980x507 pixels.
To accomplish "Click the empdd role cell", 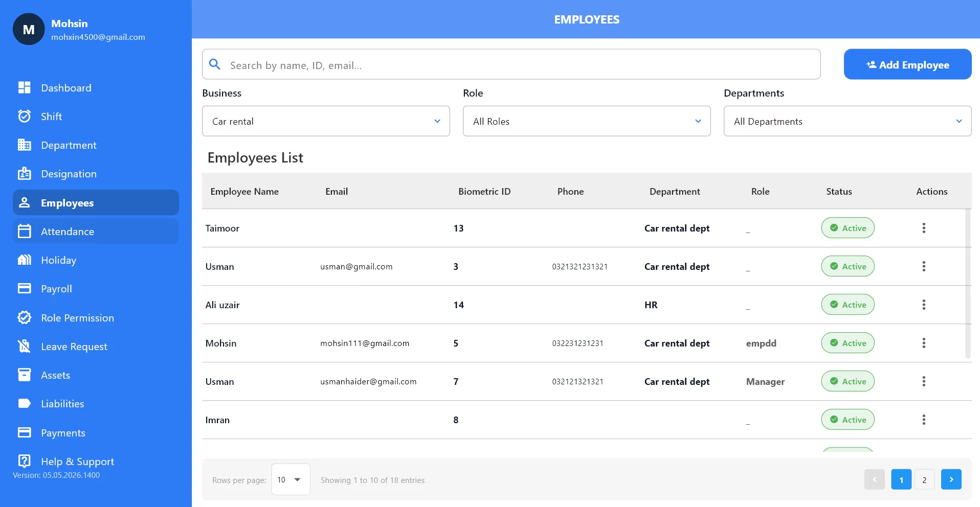I will point(761,343).
